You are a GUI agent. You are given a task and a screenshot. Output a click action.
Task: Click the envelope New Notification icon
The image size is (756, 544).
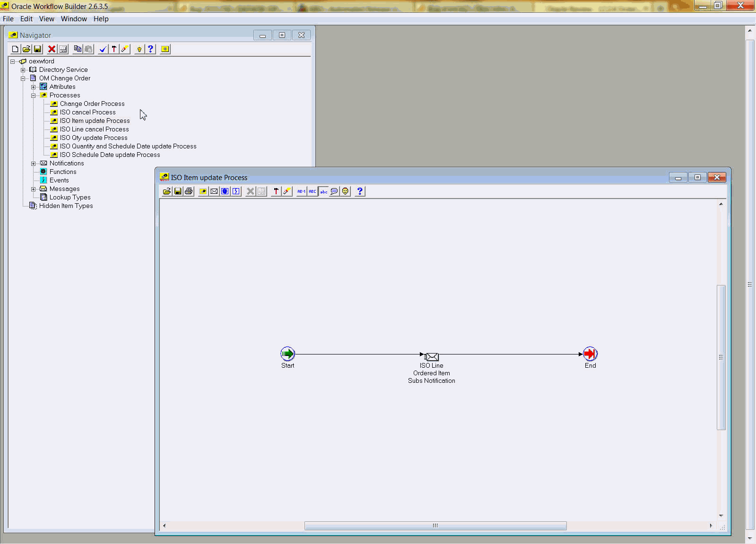[x=214, y=191]
